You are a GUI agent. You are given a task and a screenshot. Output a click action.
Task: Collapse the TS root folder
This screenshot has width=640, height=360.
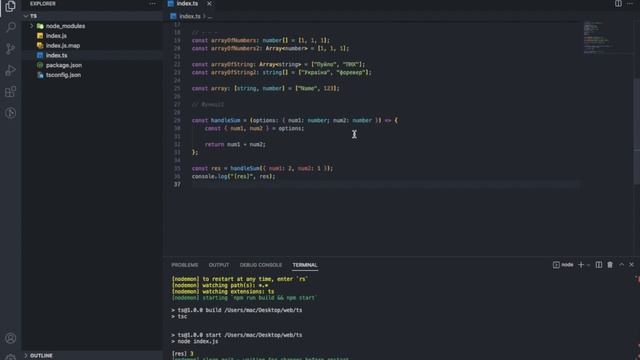coord(92,16)
